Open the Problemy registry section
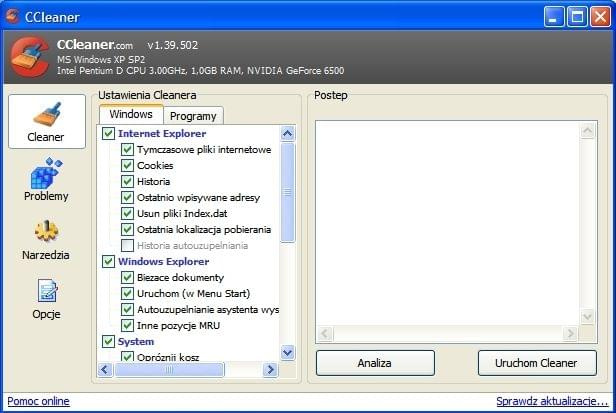 [x=46, y=180]
